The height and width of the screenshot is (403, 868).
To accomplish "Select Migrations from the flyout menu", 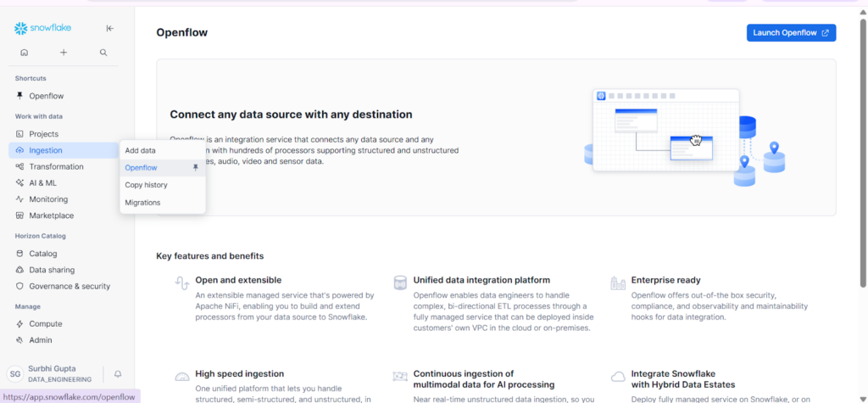I will click(x=142, y=202).
